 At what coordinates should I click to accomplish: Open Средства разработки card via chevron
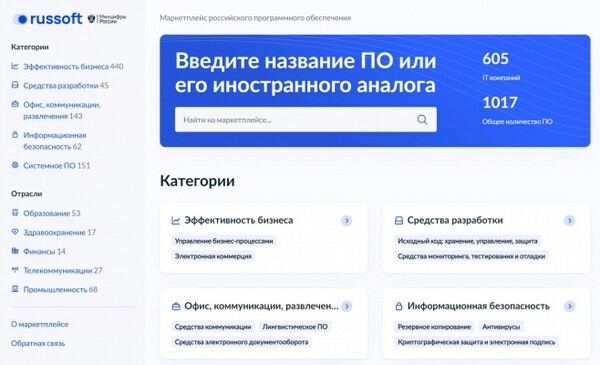(570, 221)
